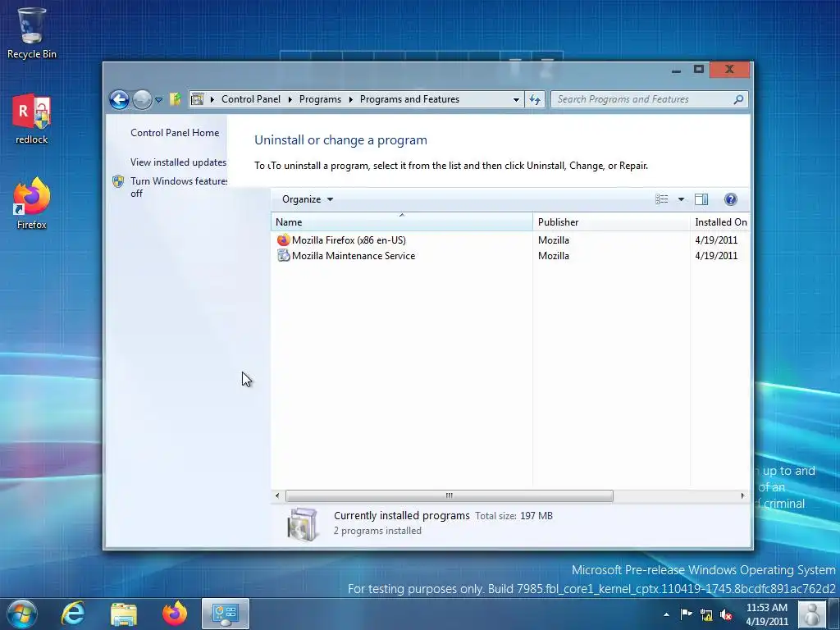Open Help with the blue question icon
This screenshot has height=630, width=840.
(x=730, y=199)
